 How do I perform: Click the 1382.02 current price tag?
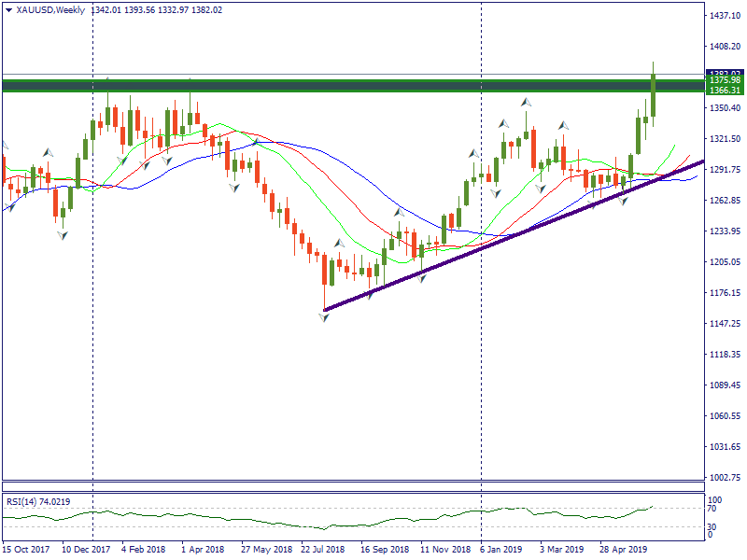725,73
